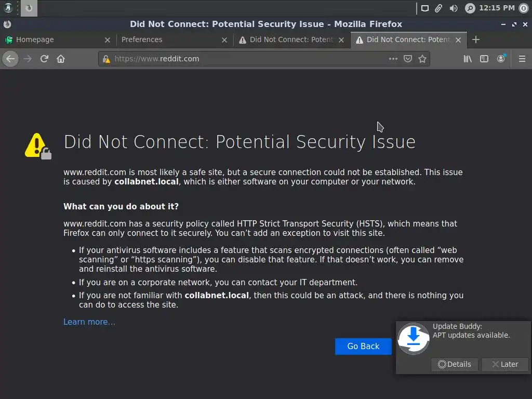The image size is (532, 399).
Task: Go to Firefox Home icon
Action: [x=61, y=59]
